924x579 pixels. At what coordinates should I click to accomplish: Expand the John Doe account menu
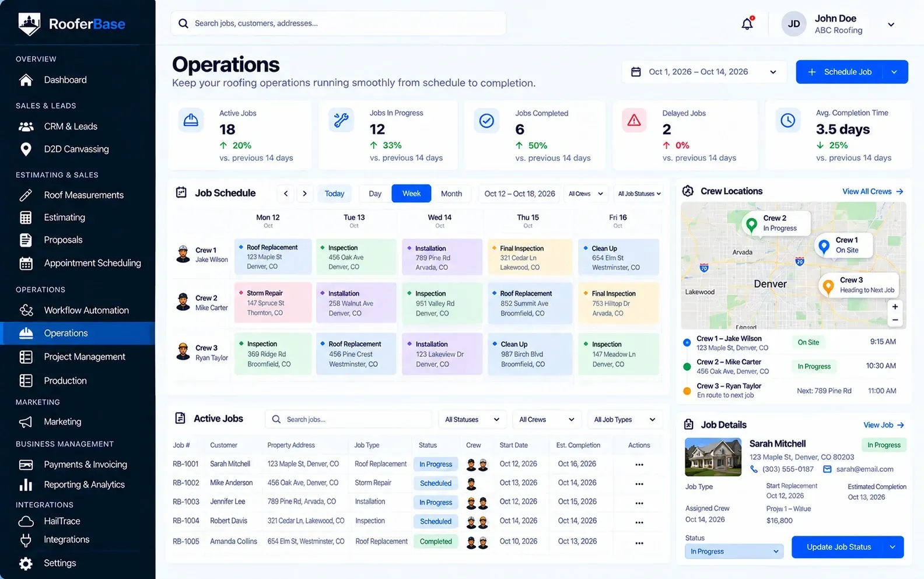pyautogui.click(x=891, y=24)
